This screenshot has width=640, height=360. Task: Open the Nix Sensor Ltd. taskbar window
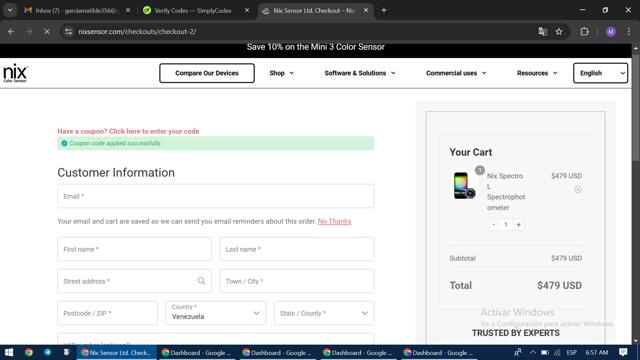click(116, 352)
